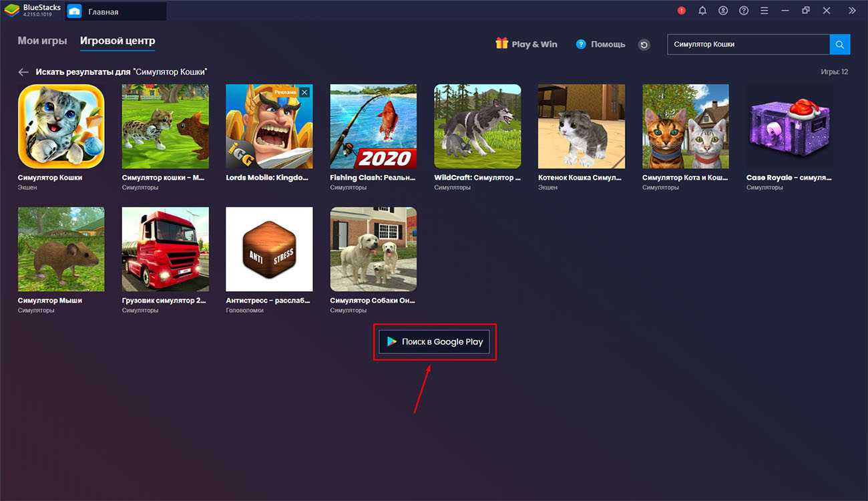
Task: Click the red alert indicator icon
Action: [x=682, y=11]
